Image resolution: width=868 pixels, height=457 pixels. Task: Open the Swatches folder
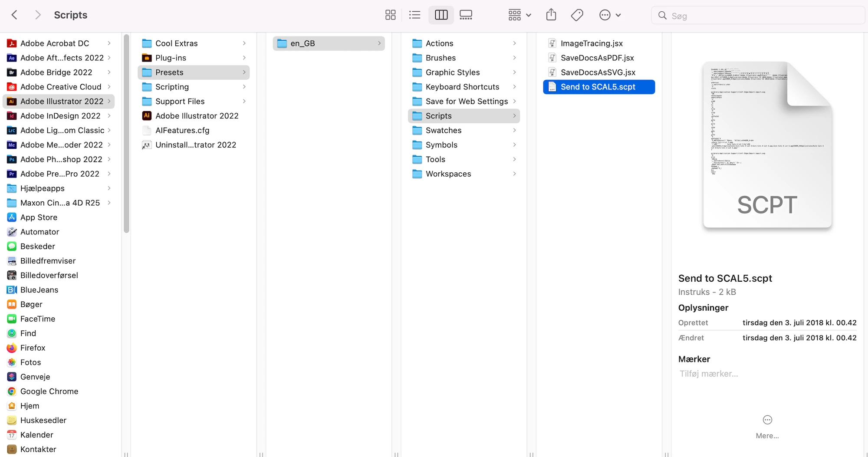[443, 130]
